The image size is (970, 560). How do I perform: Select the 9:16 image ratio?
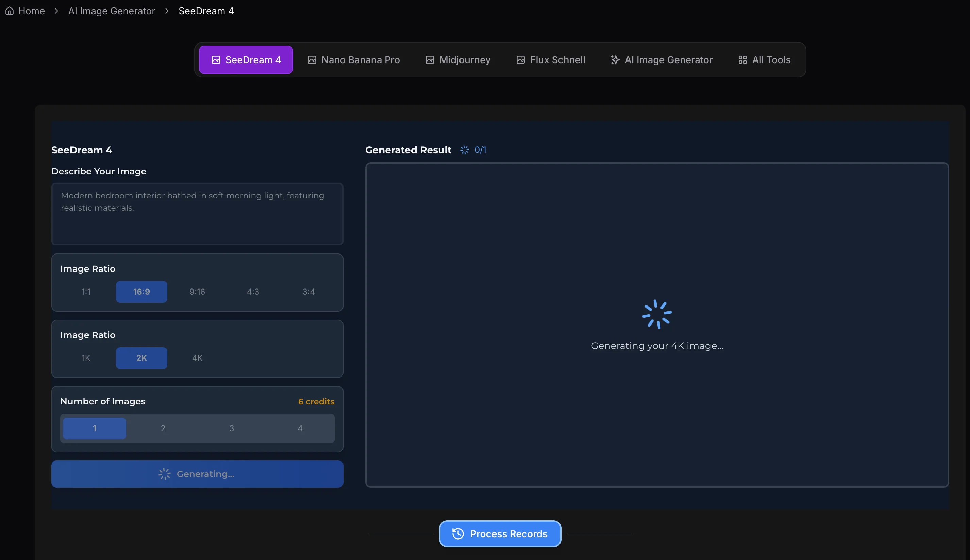[197, 292]
